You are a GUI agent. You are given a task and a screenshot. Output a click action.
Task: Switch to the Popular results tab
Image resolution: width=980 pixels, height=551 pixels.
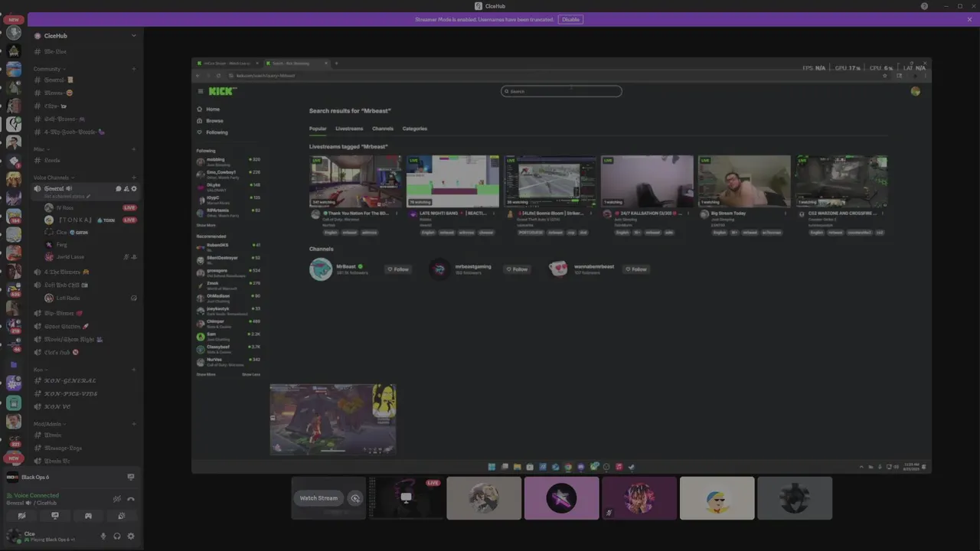click(318, 129)
